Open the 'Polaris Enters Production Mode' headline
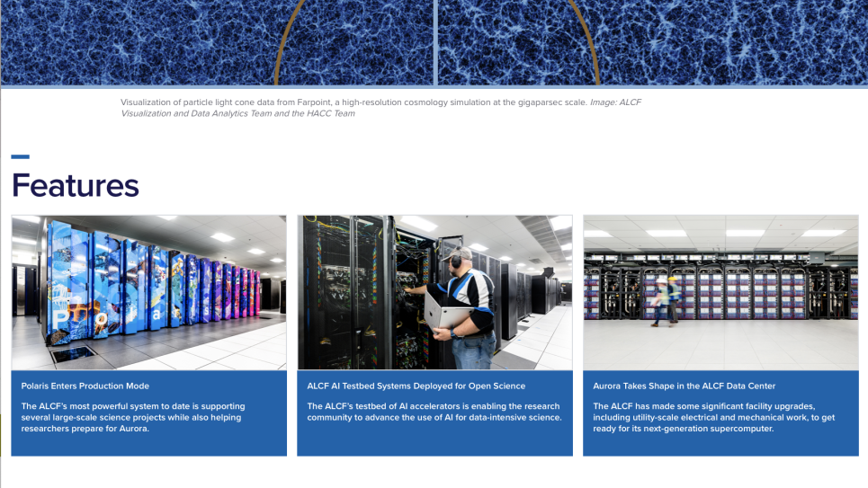Viewport: 868px width, 488px height. [85, 386]
